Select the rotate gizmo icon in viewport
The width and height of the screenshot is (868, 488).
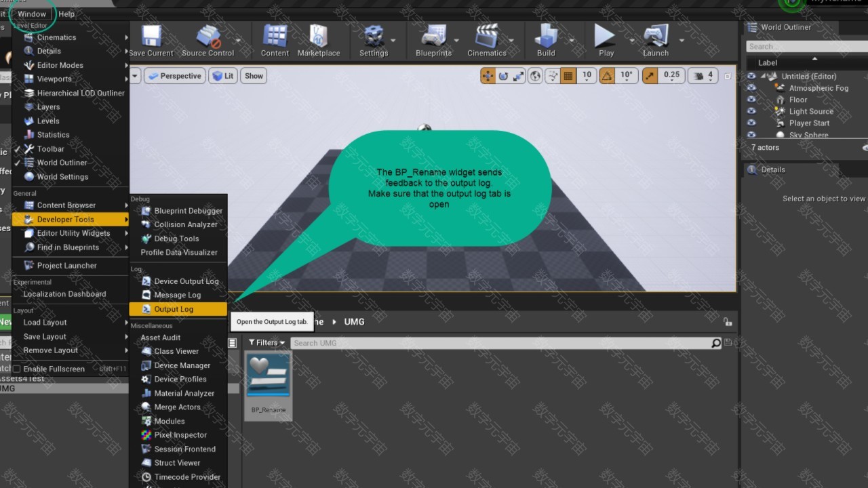click(503, 76)
